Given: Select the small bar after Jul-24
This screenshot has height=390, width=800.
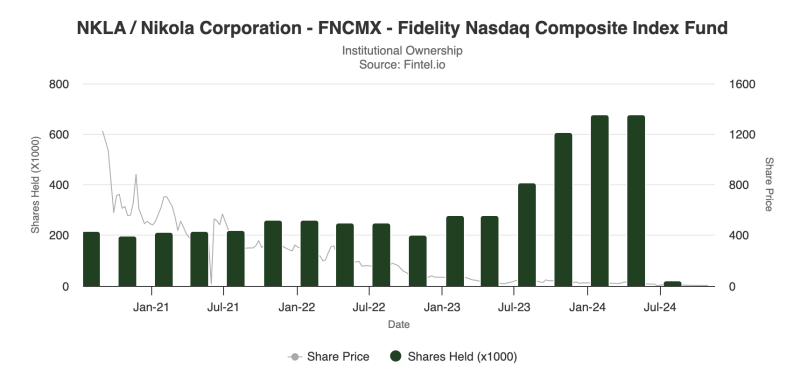Looking at the screenshot, I should click(x=672, y=284).
